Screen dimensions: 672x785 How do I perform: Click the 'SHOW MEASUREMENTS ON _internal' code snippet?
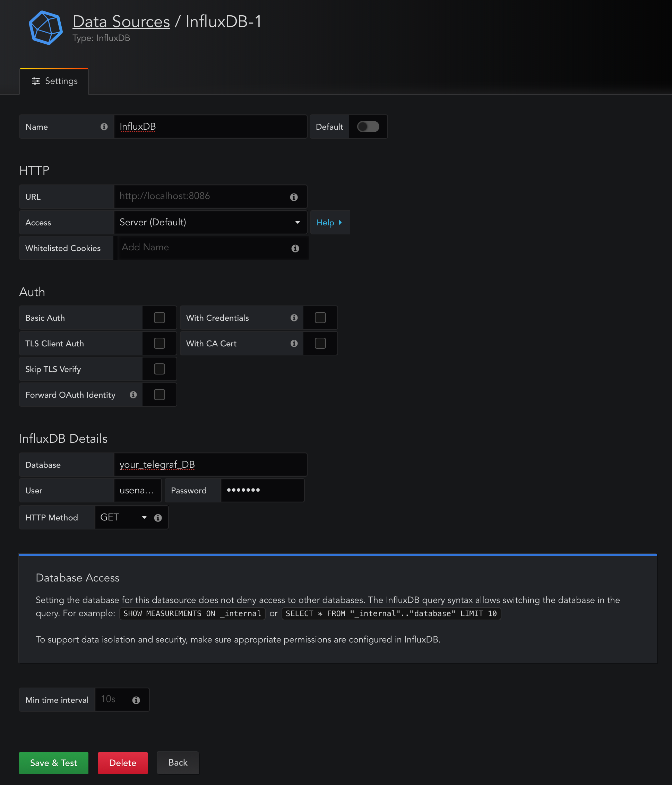coord(192,613)
